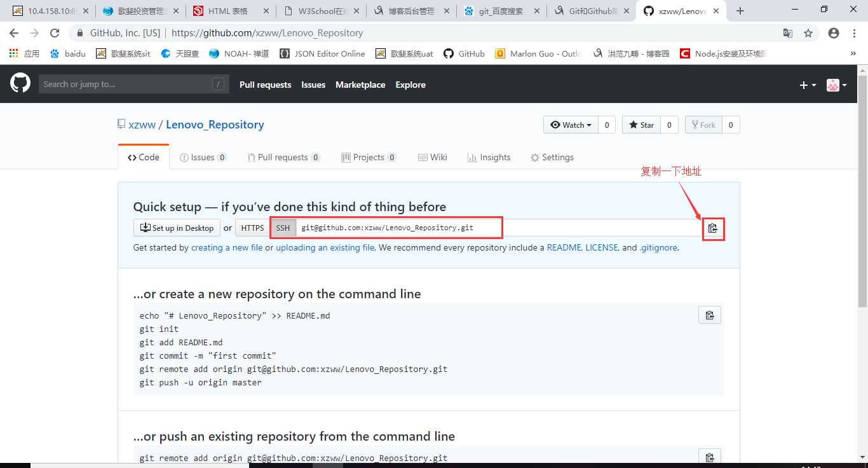868x468 pixels.
Task: Click the GitHub Octocat logo in header
Action: pyautogui.click(x=20, y=83)
